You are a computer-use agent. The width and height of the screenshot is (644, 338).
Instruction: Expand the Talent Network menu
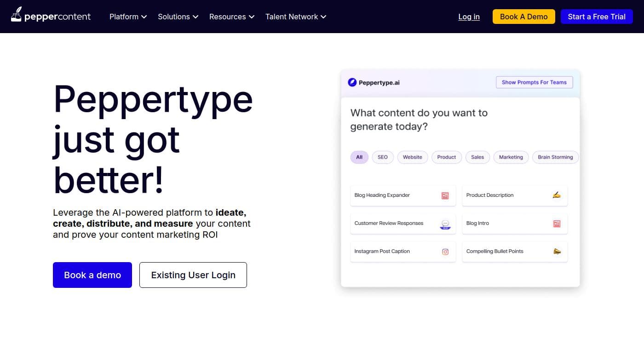pos(295,17)
